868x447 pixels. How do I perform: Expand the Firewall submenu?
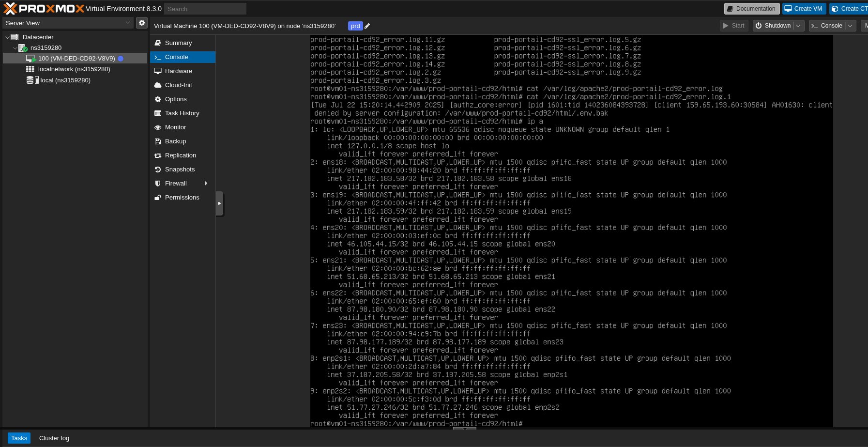[x=207, y=183]
